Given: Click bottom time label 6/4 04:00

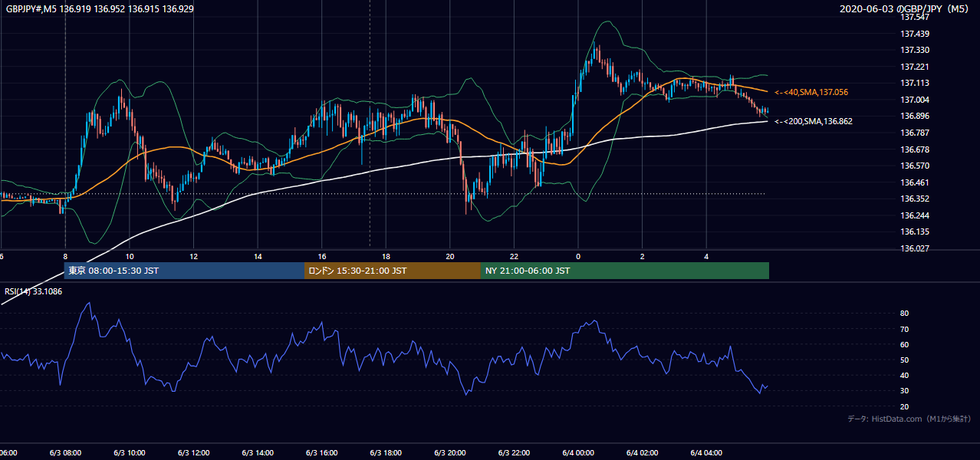Looking at the screenshot, I should click(x=706, y=452).
